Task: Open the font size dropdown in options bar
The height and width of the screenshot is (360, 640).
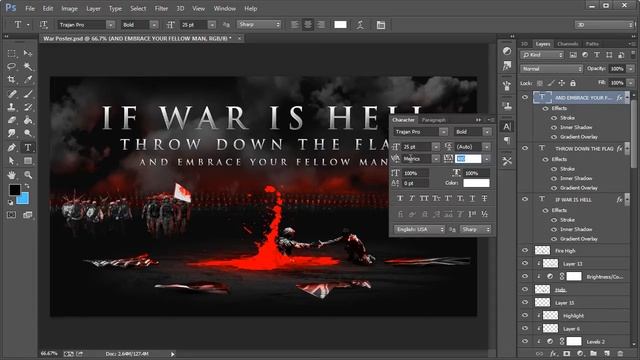Action: click(x=212, y=25)
